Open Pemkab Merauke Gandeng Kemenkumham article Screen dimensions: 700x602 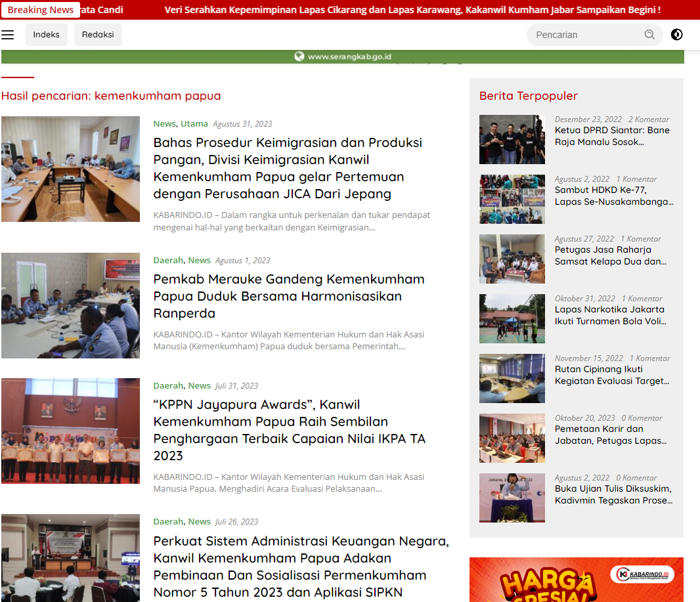pos(289,296)
